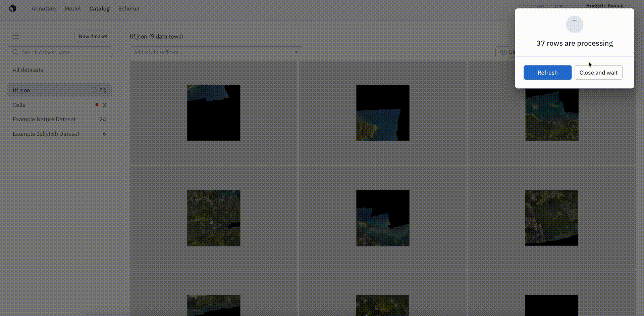The height and width of the screenshot is (316, 644).
Task: Select the Catalog tab
Action: click(x=99, y=8)
